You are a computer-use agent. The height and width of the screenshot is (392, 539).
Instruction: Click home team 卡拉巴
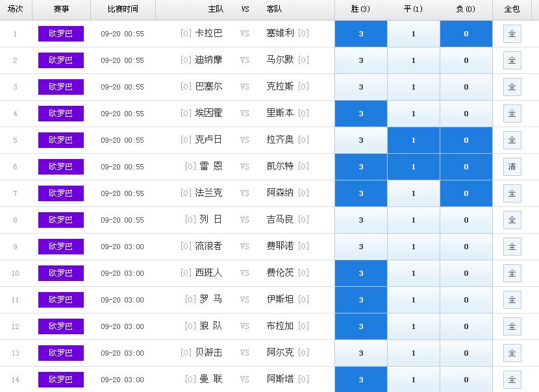pyautogui.click(x=208, y=33)
